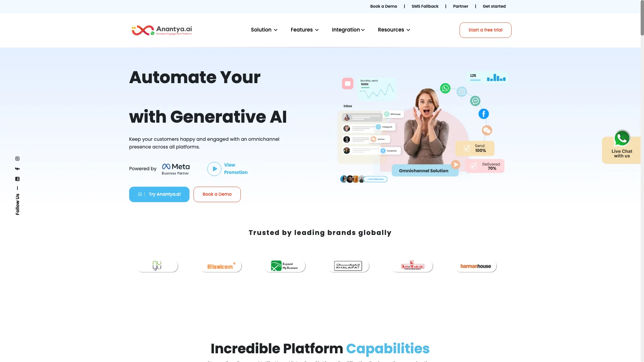This screenshot has height=362, width=644.
Task: Click the Get started link
Action: click(494, 6)
